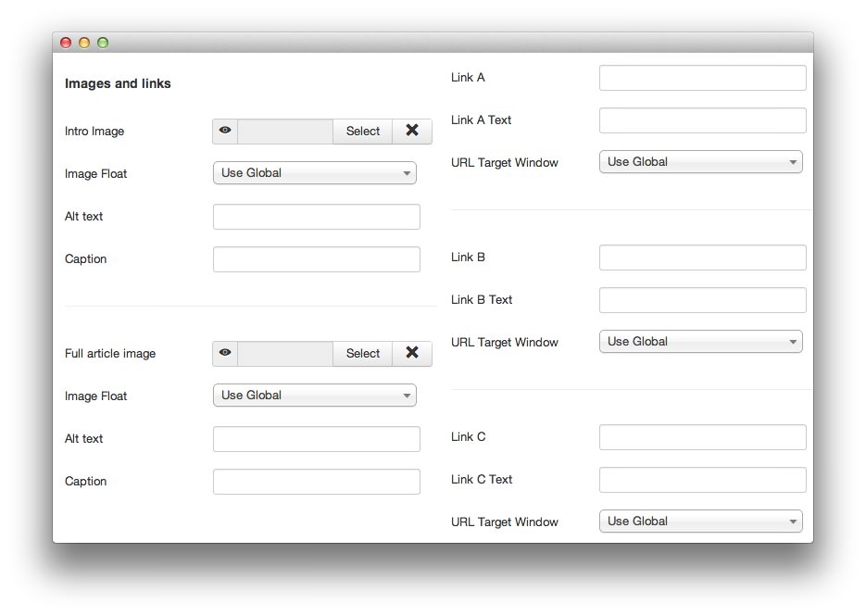Click the Link B input field
This screenshot has width=866, height=616.
702,258
